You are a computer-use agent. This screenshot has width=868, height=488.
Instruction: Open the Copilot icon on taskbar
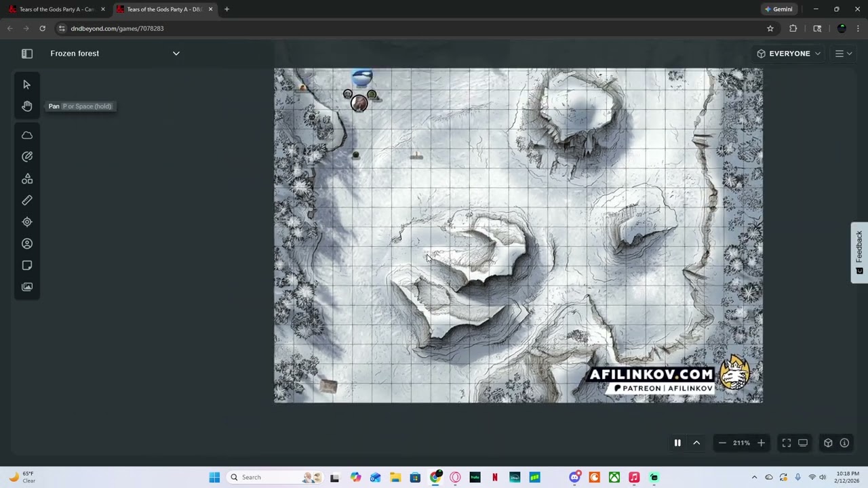click(x=356, y=477)
